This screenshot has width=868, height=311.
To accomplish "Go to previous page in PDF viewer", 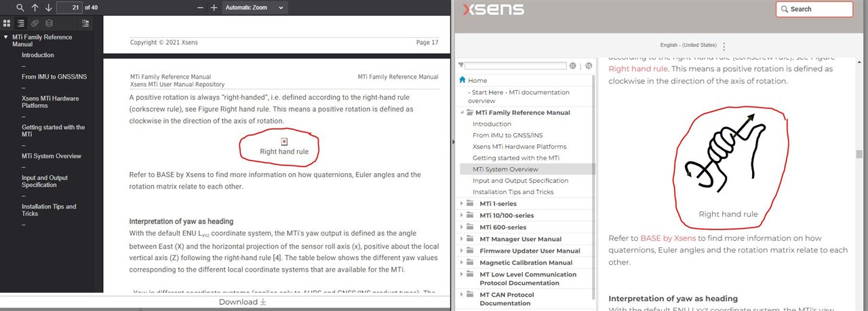I will (x=35, y=7).
